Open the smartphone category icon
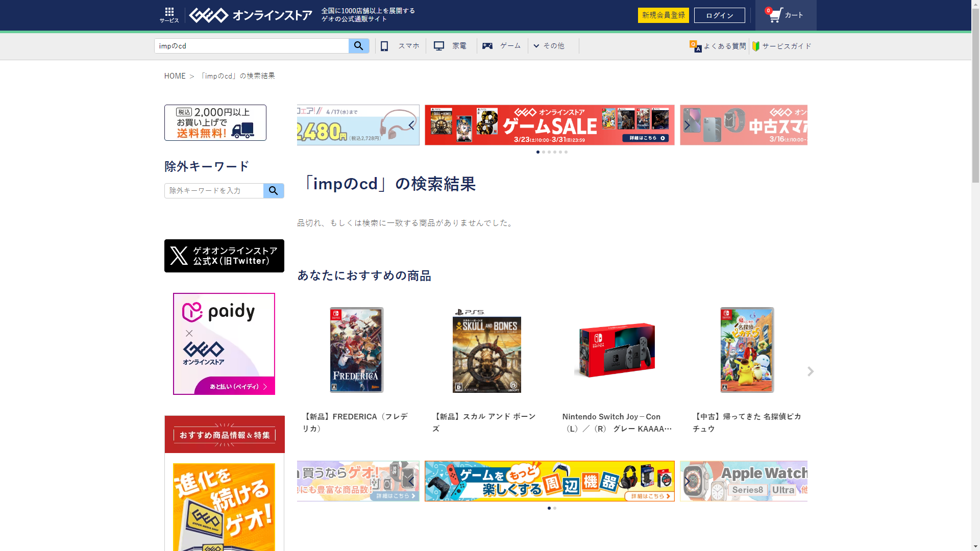The width and height of the screenshot is (980, 551). tap(384, 46)
